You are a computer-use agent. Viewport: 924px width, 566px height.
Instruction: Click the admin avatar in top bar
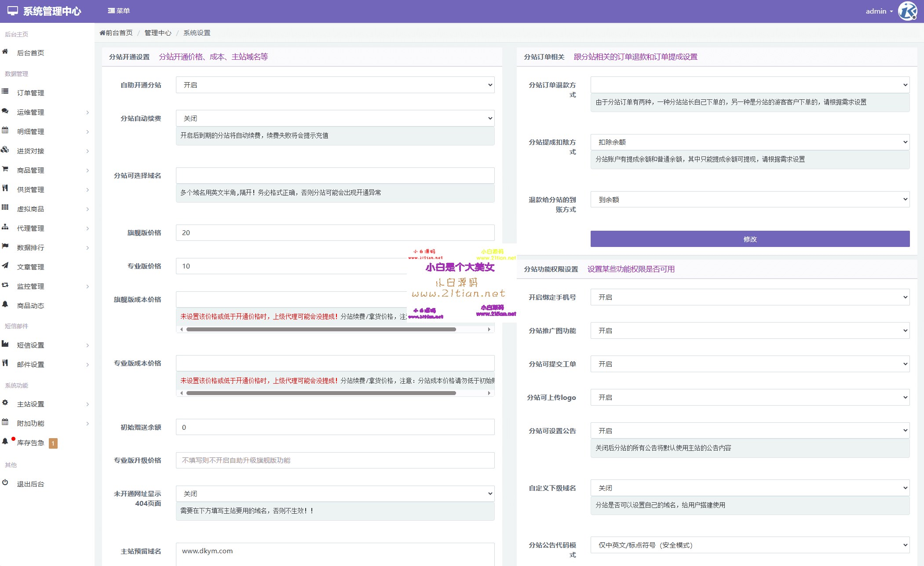(x=907, y=11)
